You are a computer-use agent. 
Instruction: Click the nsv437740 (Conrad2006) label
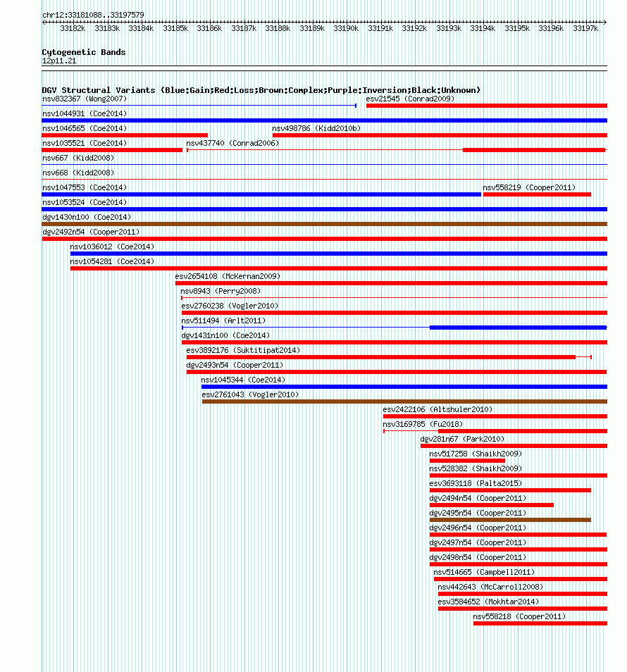(x=232, y=143)
